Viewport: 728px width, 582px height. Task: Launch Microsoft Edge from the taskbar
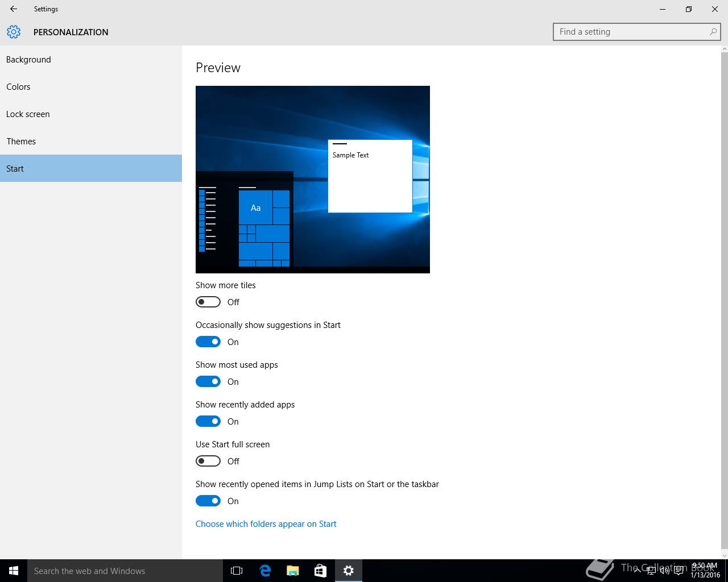tap(265, 571)
